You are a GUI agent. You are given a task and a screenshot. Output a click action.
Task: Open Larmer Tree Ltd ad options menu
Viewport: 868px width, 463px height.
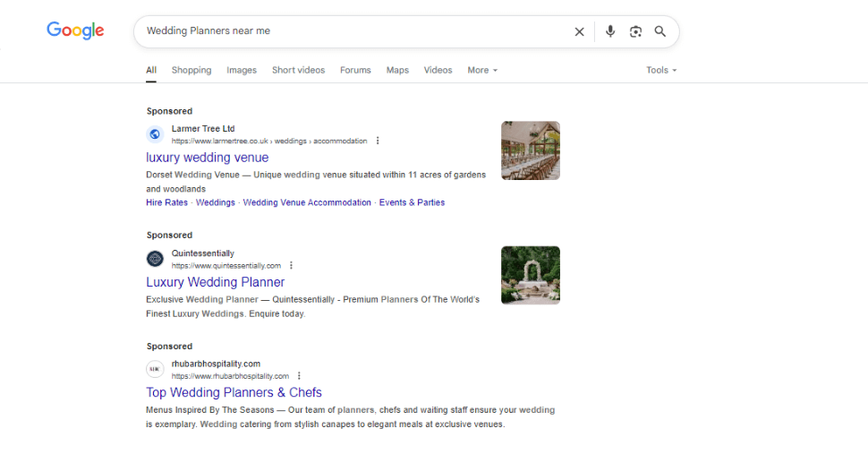point(378,141)
